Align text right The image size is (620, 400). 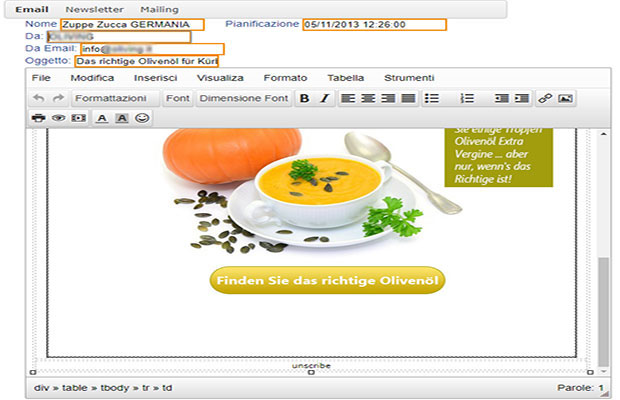click(388, 98)
